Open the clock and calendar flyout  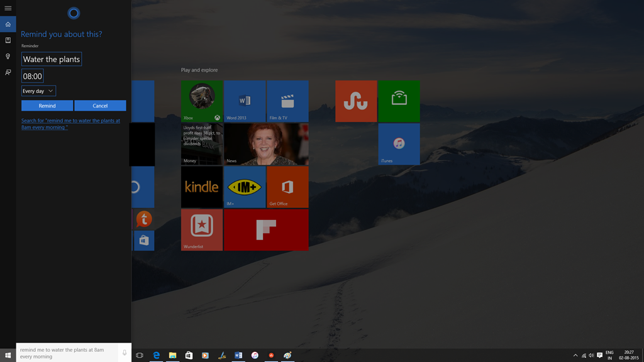click(629, 356)
